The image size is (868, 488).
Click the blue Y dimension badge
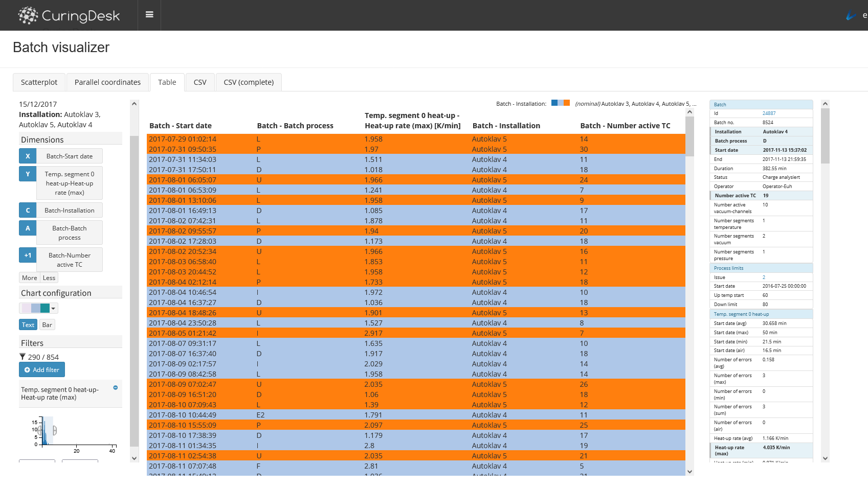[28, 174]
